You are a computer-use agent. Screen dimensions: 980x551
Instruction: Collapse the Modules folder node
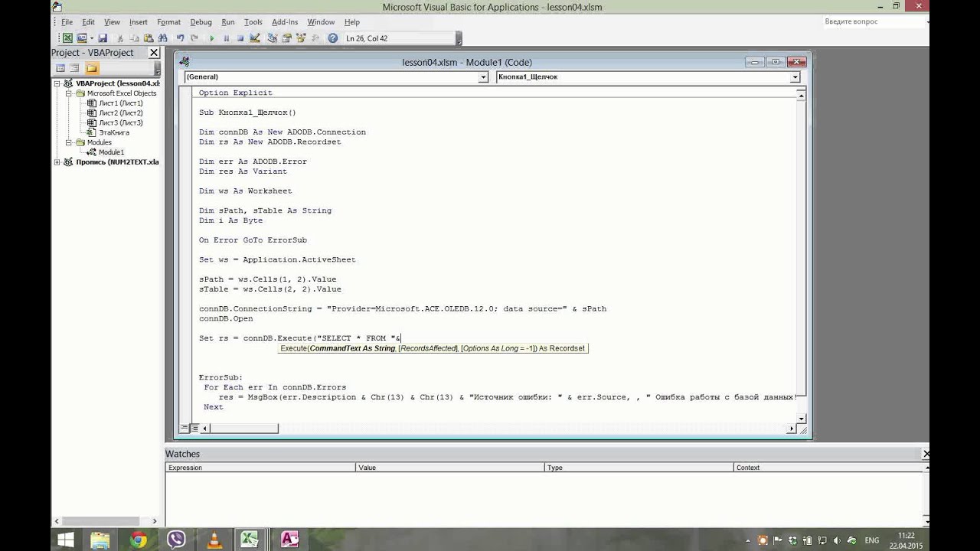[69, 142]
